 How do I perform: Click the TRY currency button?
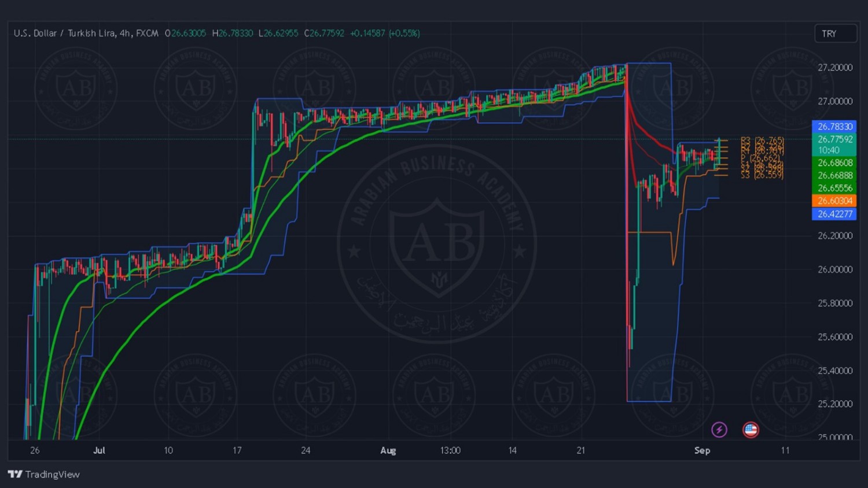[835, 34]
